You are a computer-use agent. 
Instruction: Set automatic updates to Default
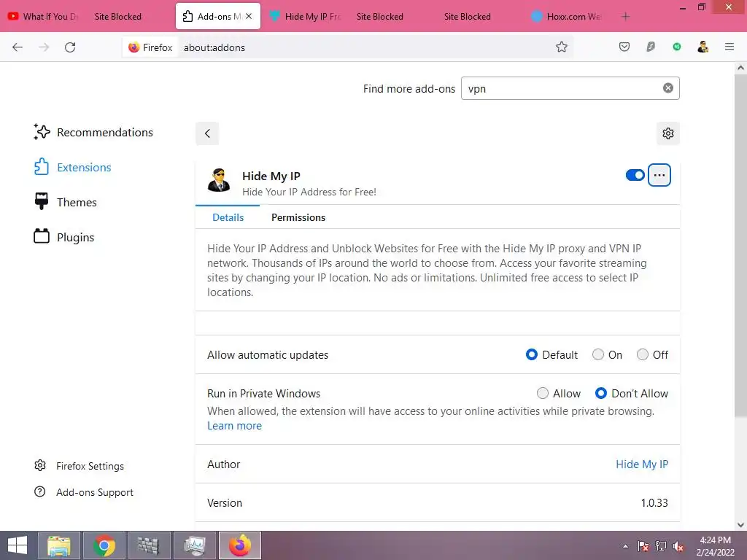[532, 355]
